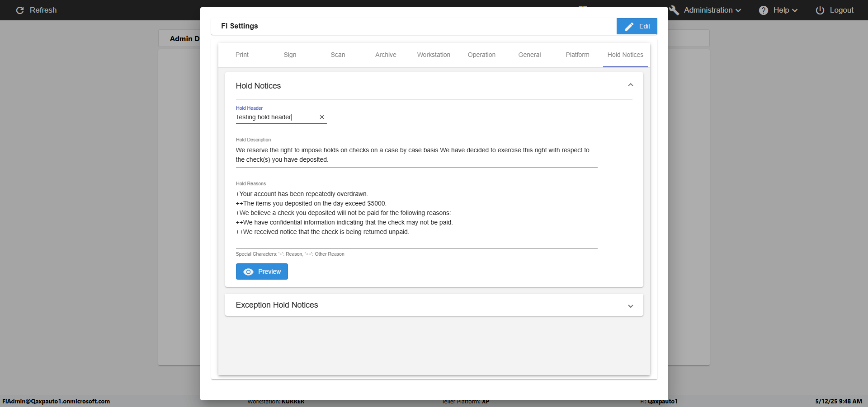Click the Edit button label

644,27
